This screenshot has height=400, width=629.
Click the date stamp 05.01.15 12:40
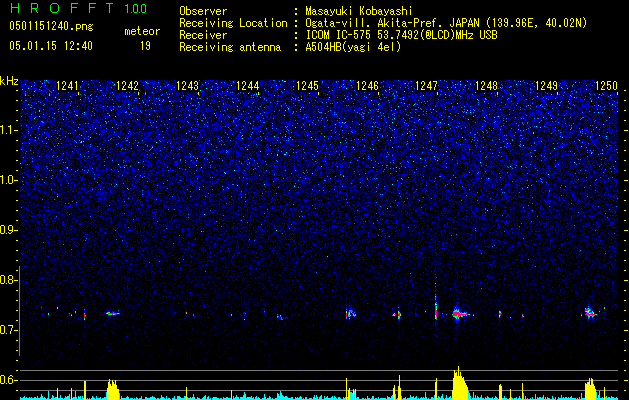coord(51,46)
